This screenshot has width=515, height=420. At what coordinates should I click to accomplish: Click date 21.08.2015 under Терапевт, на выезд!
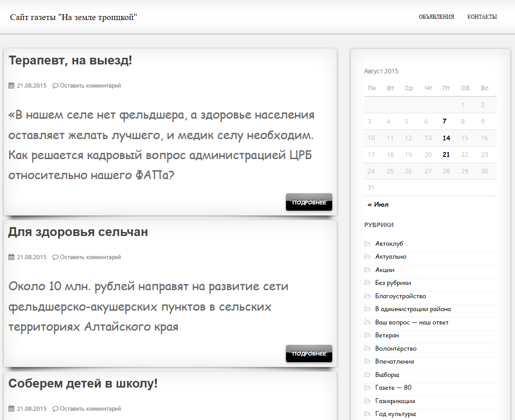(x=32, y=86)
